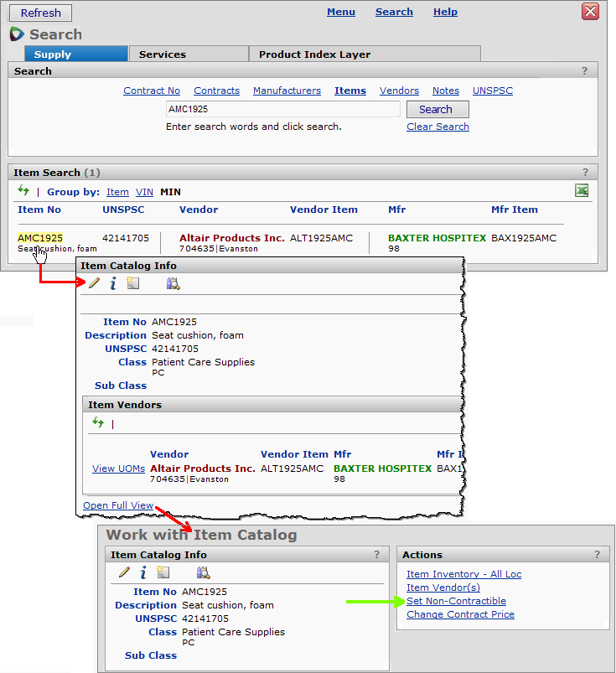Click the Clear Search link
This screenshot has width=616, height=673.
point(437,127)
